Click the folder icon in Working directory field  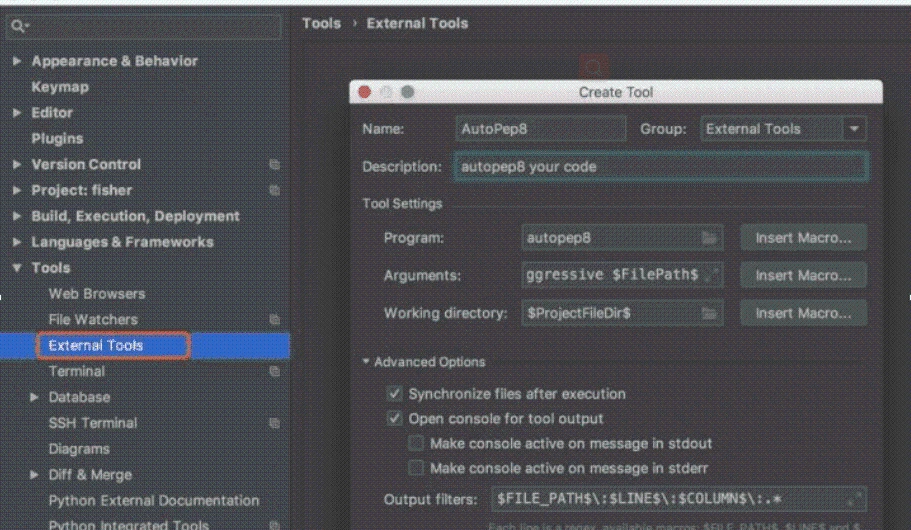click(x=710, y=314)
